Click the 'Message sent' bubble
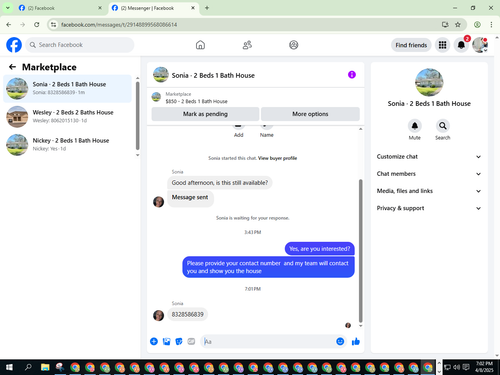 point(190,198)
